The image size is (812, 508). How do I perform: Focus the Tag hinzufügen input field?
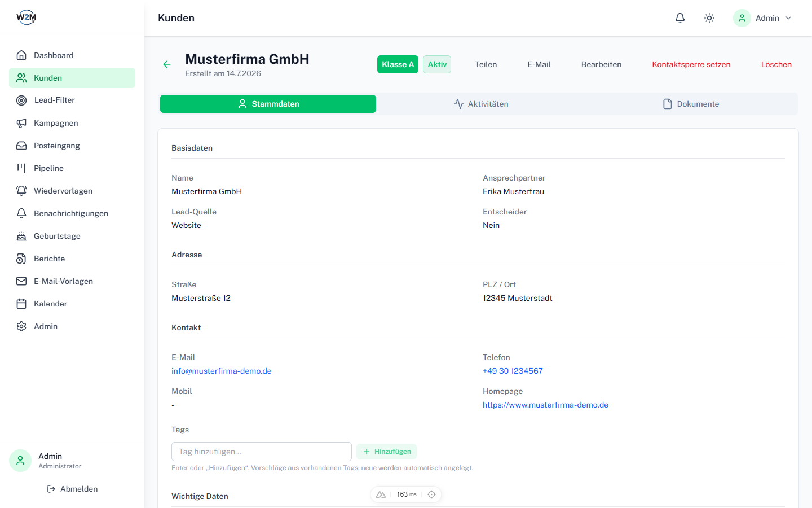point(262,452)
